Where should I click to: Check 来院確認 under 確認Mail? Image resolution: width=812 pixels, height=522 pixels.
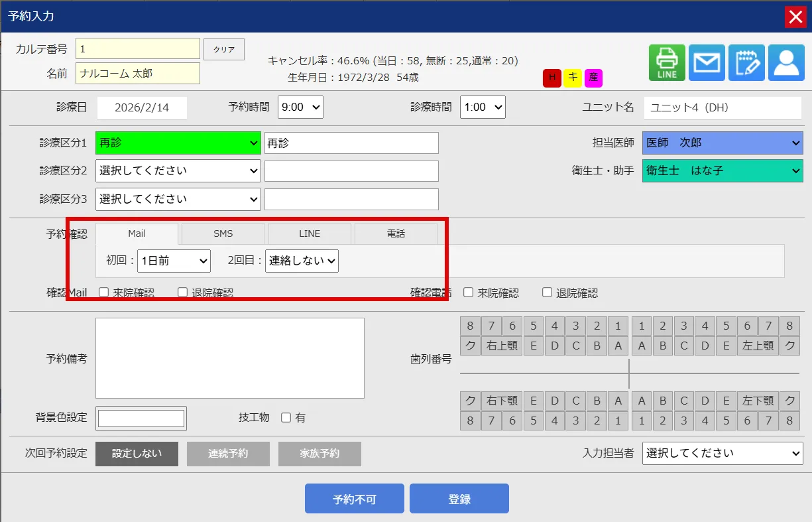(103, 293)
